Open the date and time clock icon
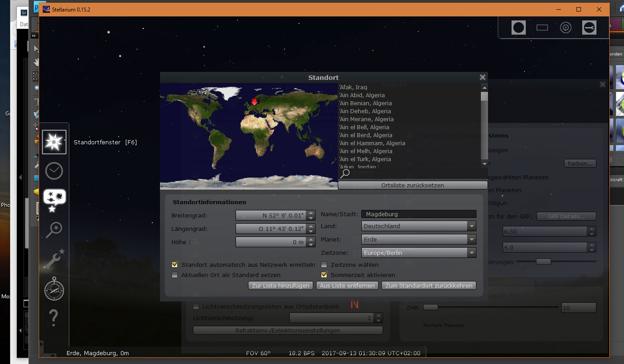Viewport: 624px width, 364px height. pos(54,171)
